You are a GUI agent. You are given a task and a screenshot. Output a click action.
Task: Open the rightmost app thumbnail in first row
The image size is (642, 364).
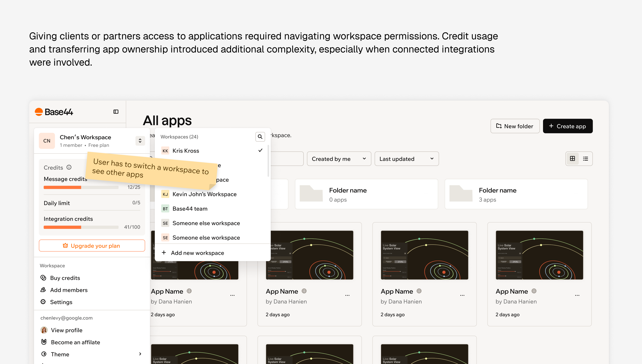pos(539,255)
